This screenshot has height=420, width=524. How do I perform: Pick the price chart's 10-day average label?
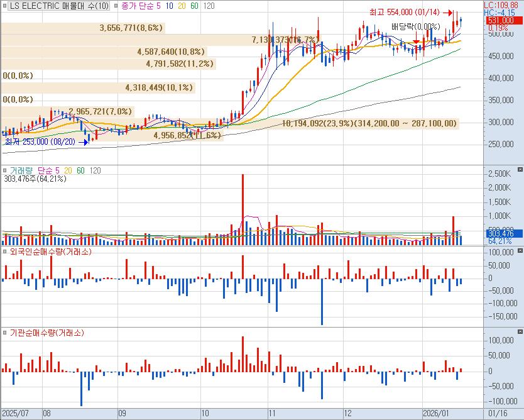[170, 6]
